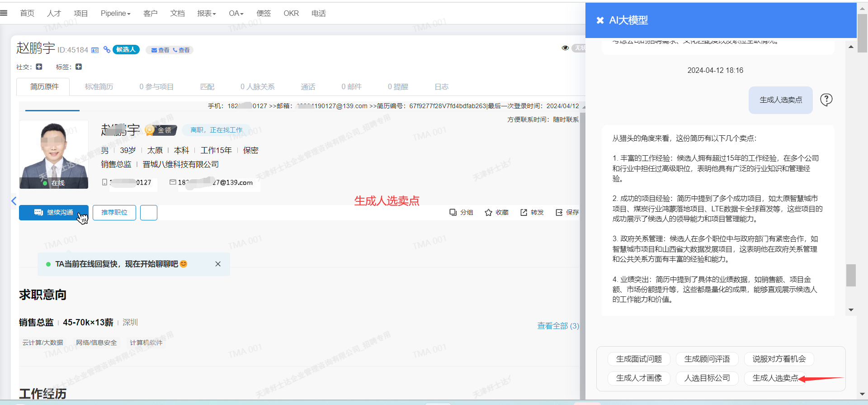Expand the 报表 dropdown in navigation
The height and width of the screenshot is (405, 868).
(207, 14)
